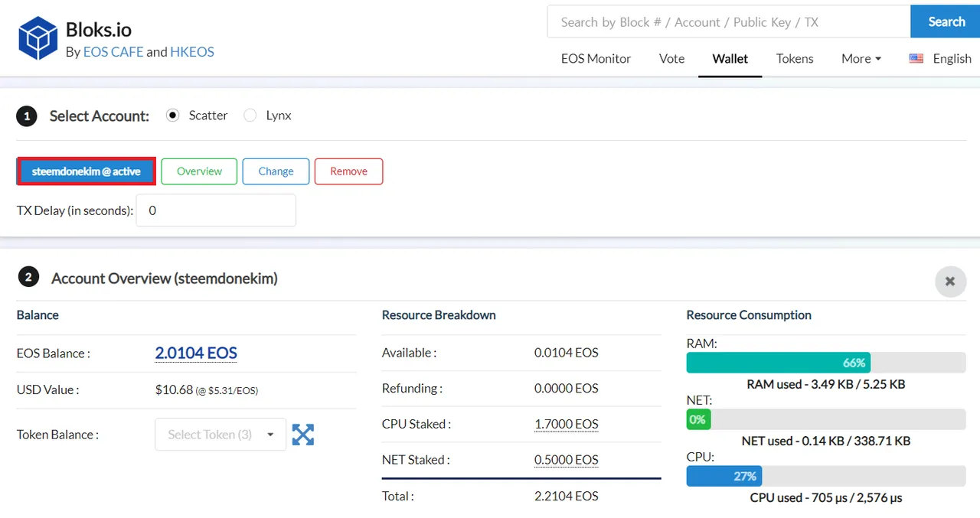Click the CPU Staked 1.7000 EOS value
Screen dimensions: 980x518
[x=567, y=424]
